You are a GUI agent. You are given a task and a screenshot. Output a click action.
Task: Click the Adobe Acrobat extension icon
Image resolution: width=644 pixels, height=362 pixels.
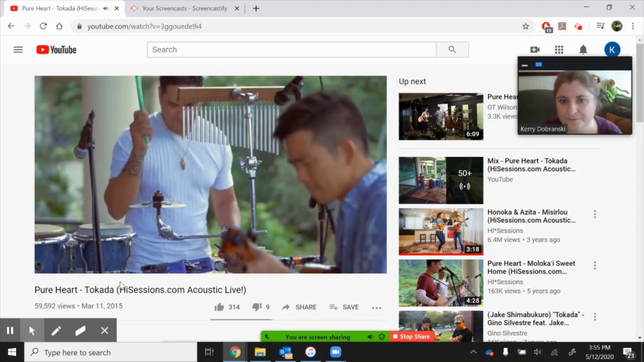(x=562, y=26)
